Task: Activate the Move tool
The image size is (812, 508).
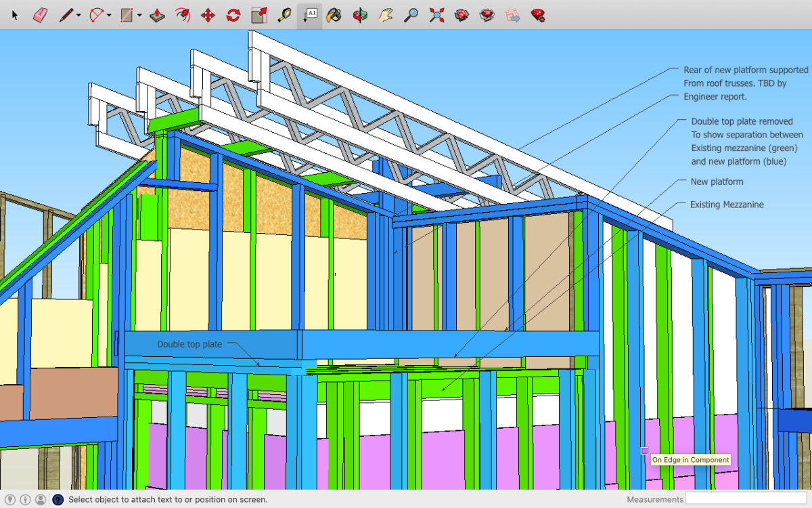Action: click(x=208, y=15)
